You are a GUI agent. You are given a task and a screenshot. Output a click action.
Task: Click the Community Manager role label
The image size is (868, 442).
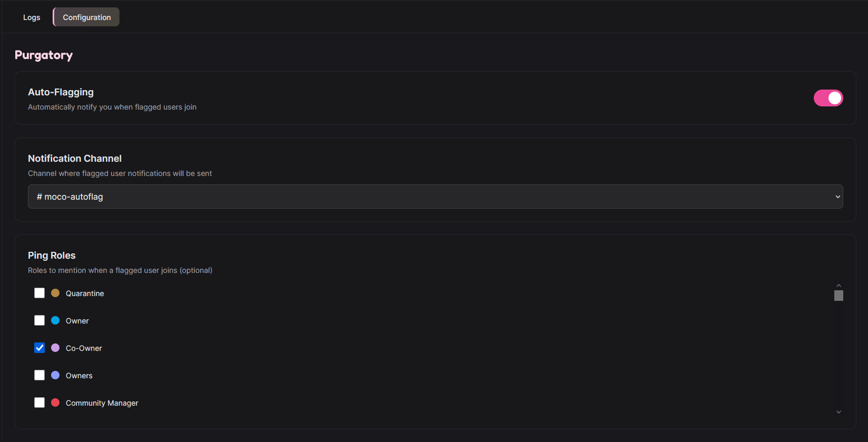[102, 403]
